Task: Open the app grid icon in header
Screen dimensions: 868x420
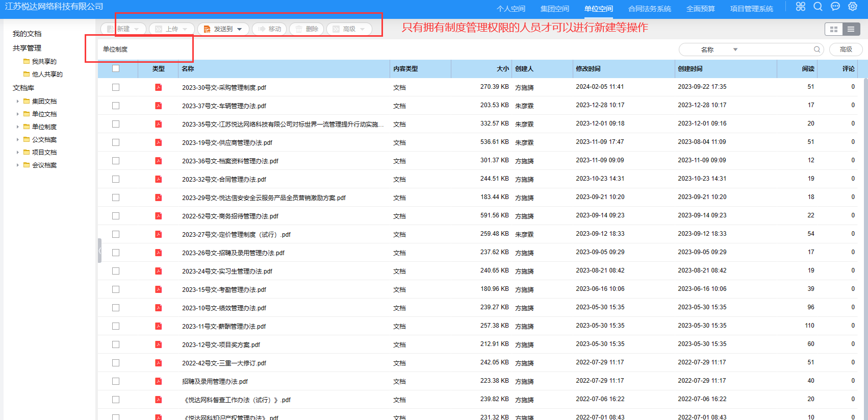Action: 800,7
